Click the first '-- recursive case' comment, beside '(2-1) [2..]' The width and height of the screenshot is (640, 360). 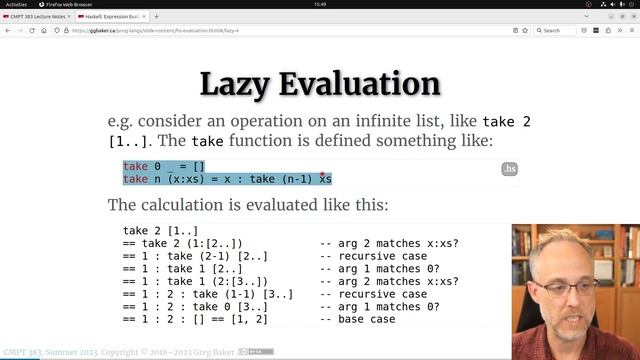pyautogui.click(x=373, y=256)
